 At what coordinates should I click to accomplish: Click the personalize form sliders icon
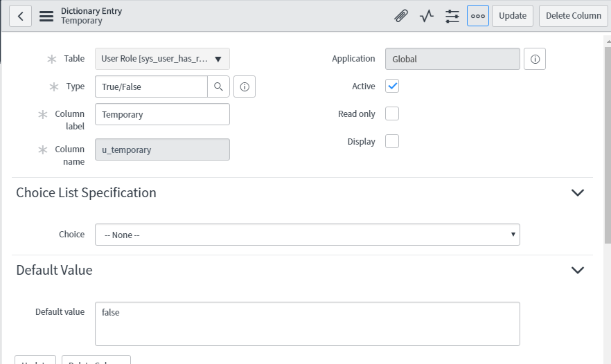pyautogui.click(x=452, y=16)
